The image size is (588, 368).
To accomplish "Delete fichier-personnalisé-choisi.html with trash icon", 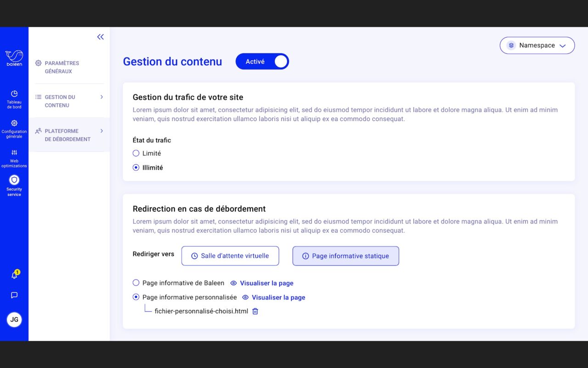I will pyautogui.click(x=255, y=311).
